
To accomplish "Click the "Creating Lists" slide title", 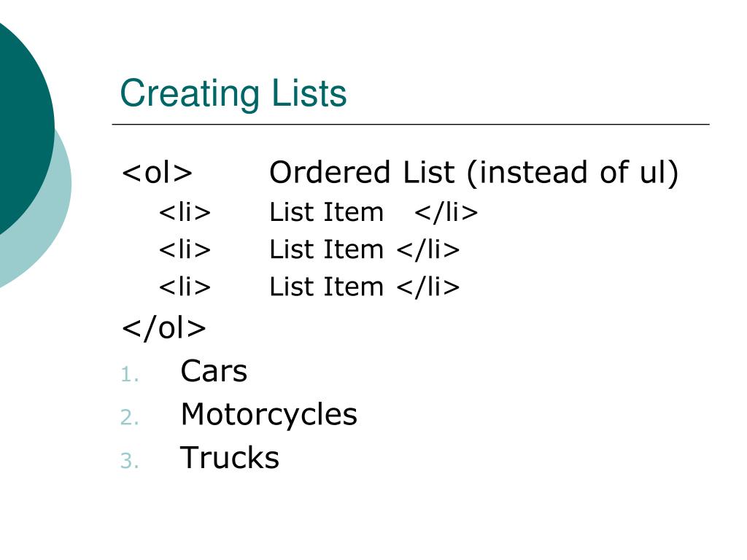I will click(233, 94).
